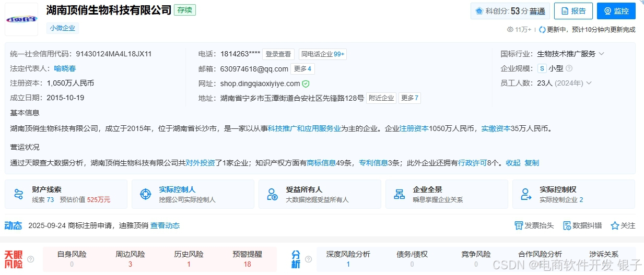644x275 pixels.
Task: Click the 科创分 score badge icon
Action: (x=479, y=11)
